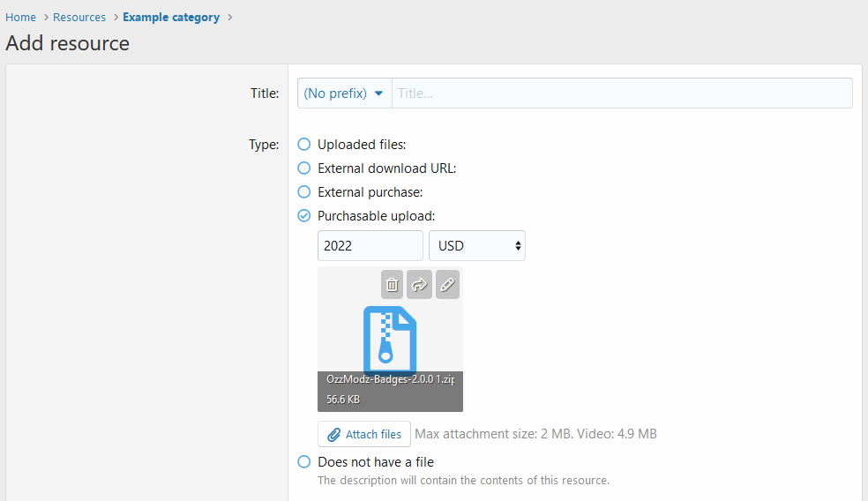Focus the price field showing 2022
Image resolution: width=868 pixels, height=501 pixels.
tap(370, 246)
